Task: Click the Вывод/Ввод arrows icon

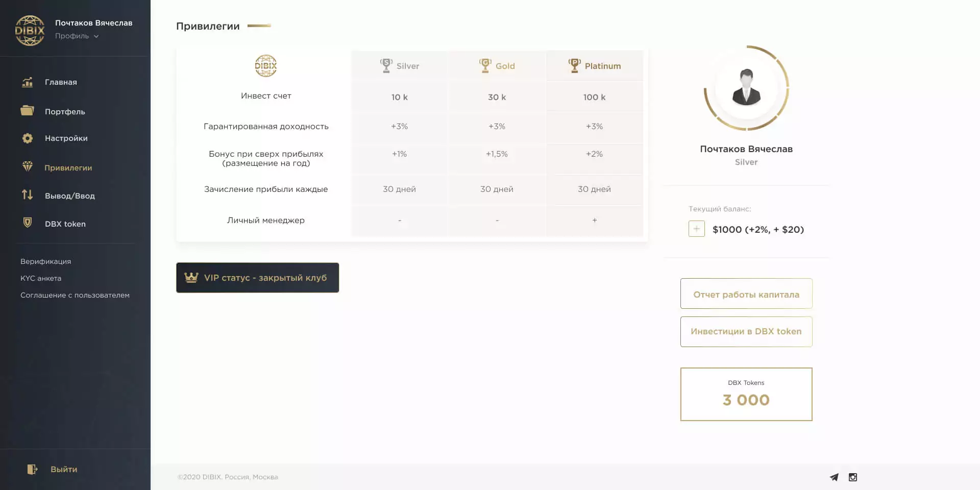Action: tap(27, 194)
